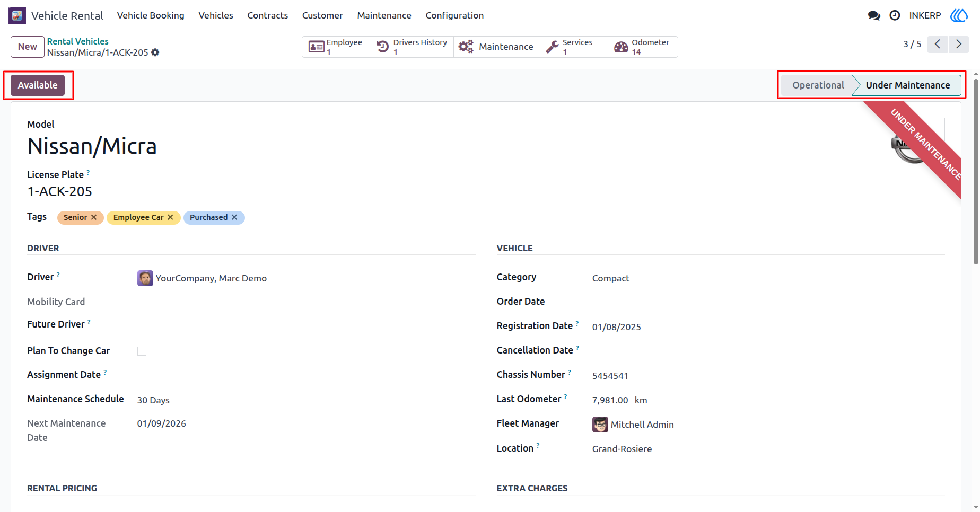Open the activities clock icon

coord(895,15)
